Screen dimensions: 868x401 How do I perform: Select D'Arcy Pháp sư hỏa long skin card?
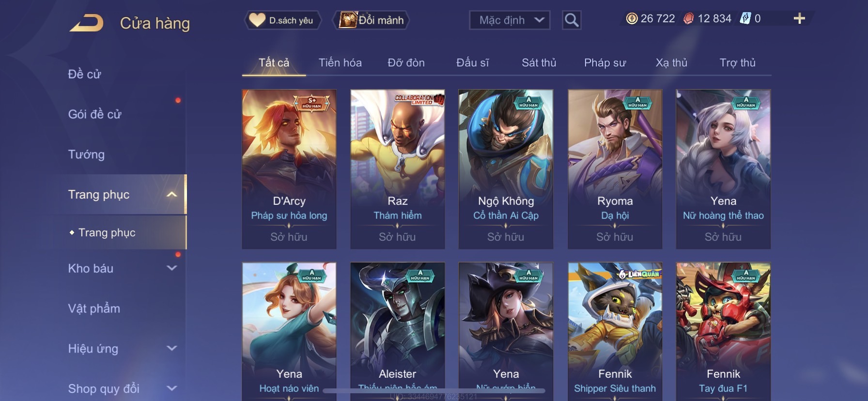(289, 169)
